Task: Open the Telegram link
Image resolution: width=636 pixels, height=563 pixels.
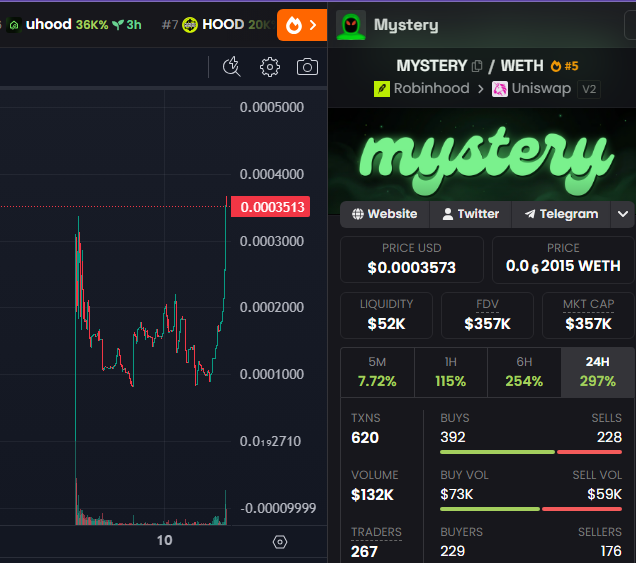Action: 561,214
